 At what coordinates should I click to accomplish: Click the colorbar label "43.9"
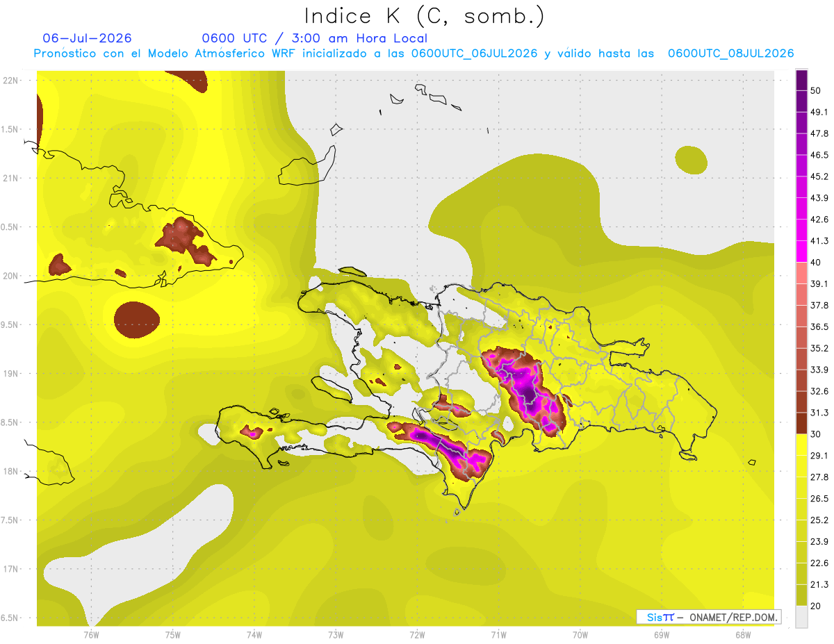(819, 198)
